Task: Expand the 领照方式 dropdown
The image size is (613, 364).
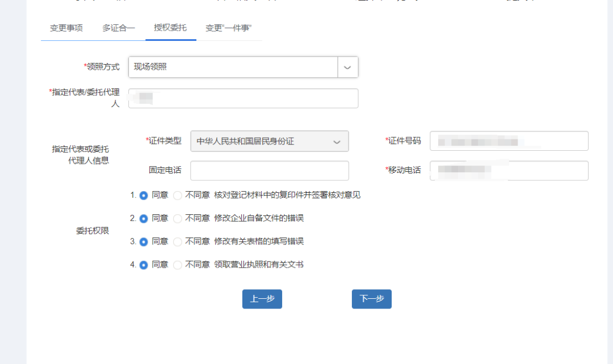Action: point(348,67)
